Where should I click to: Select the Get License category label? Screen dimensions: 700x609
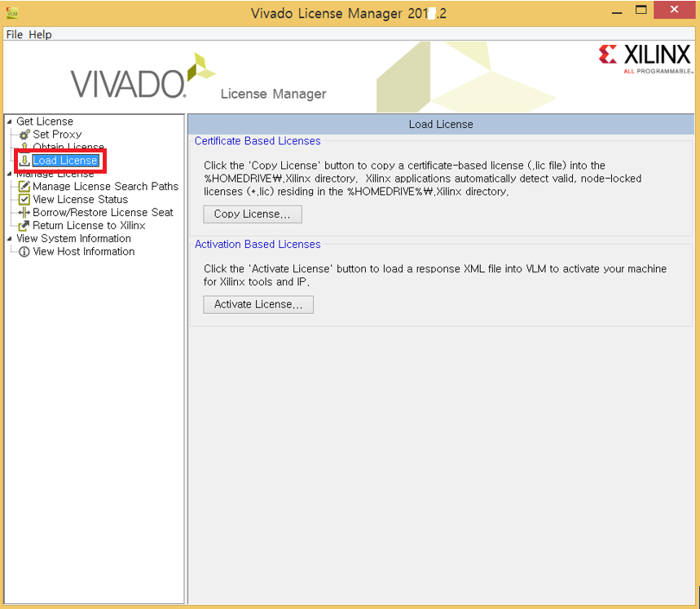(45, 121)
